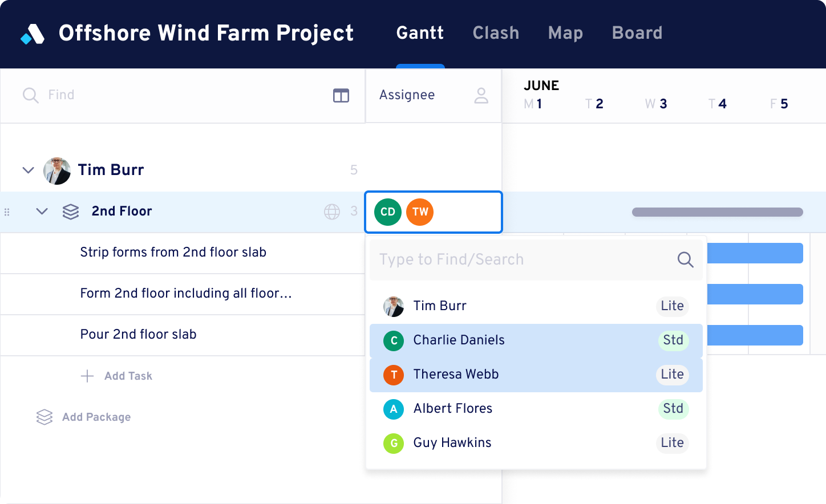This screenshot has height=504, width=826.
Task: Click the globe icon on the 2nd Floor row
Action: click(331, 212)
